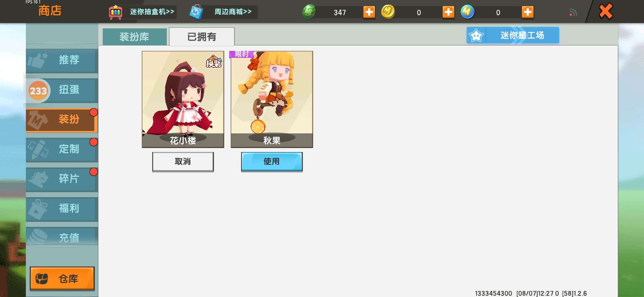
Task: Click the 取消 button under 花小楼
Action: (183, 162)
